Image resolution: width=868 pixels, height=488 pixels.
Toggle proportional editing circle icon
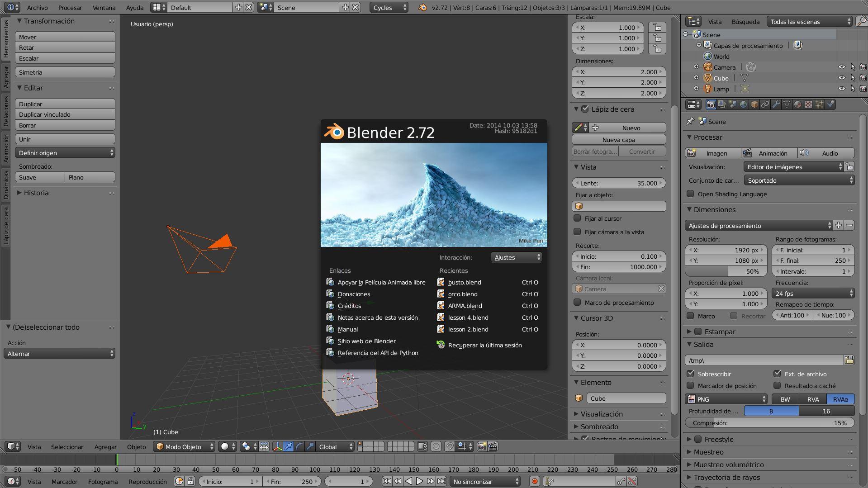[436, 446]
